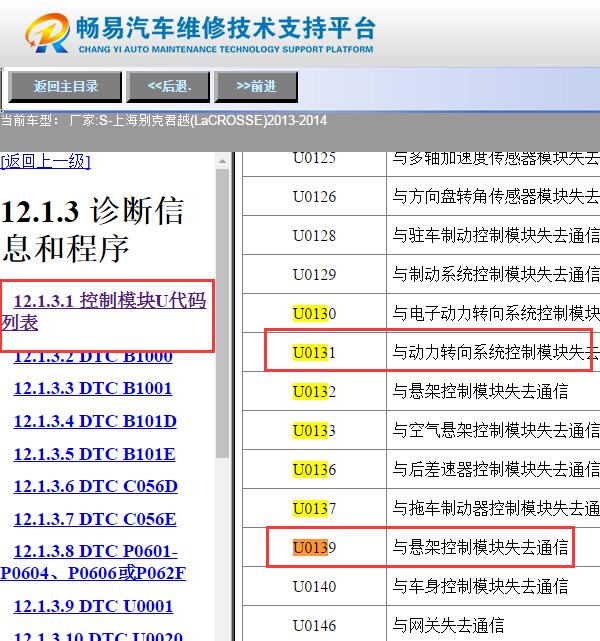Select the U0140 code cell
This screenshot has height=641, width=600.
coord(314,587)
